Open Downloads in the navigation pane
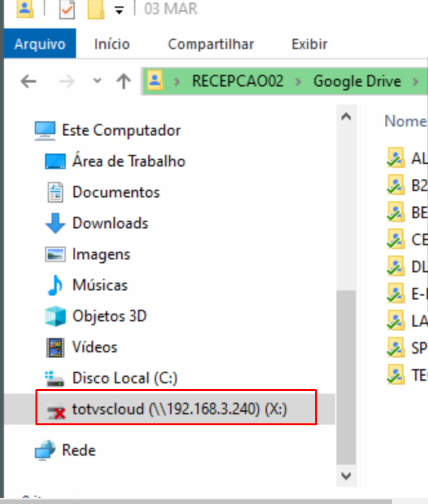Viewport: 428px width, 504px height. coord(110,223)
